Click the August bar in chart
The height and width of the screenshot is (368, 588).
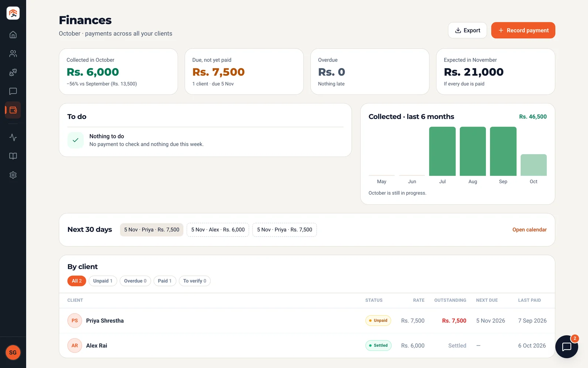point(473,151)
